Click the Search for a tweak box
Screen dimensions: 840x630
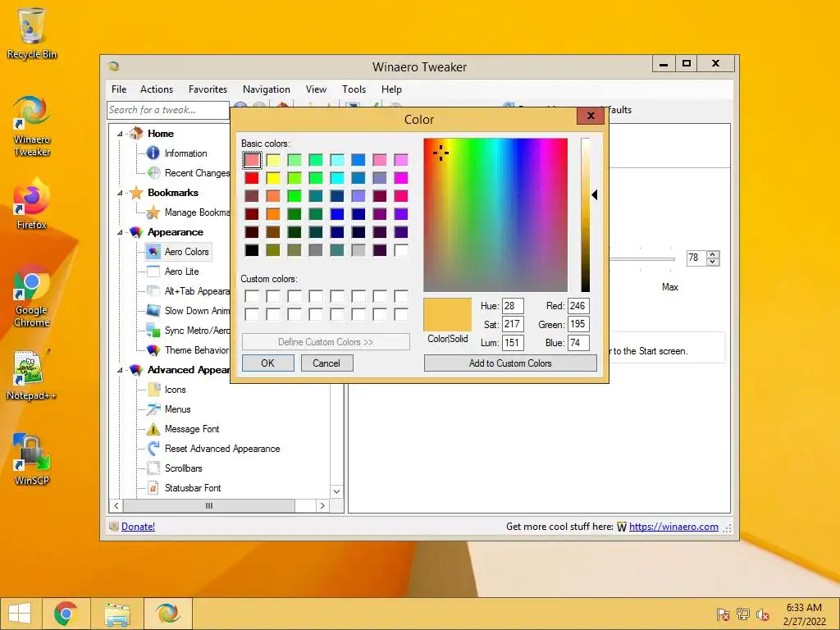[x=168, y=110]
